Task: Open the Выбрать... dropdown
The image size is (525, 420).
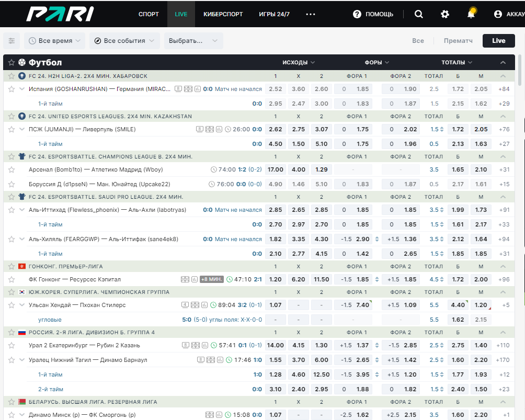Action: point(193,41)
